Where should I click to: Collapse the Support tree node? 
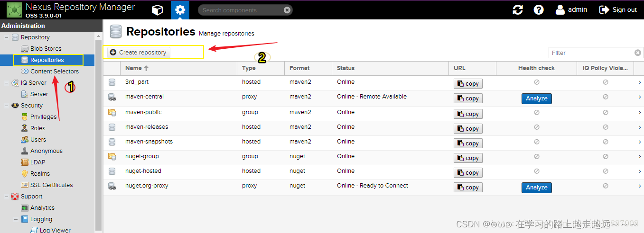pos(6,197)
